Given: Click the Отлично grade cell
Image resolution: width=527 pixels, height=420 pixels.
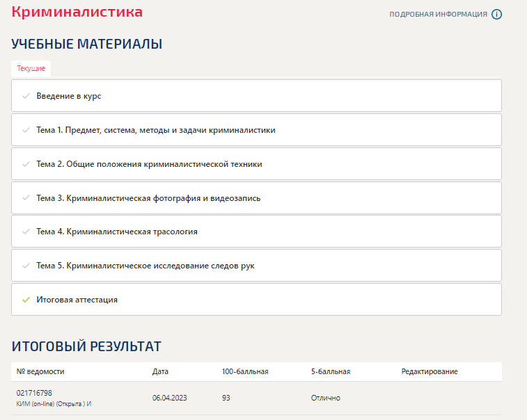Looking at the screenshot, I should click(326, 398).
